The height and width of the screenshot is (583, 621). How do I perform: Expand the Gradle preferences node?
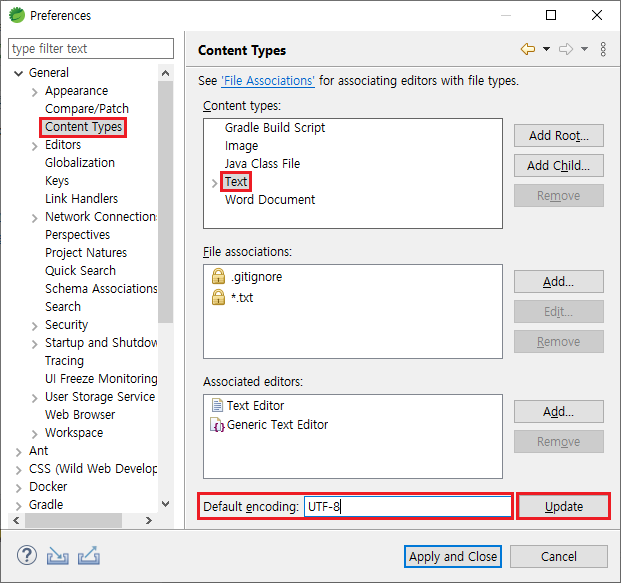point(18,506)
